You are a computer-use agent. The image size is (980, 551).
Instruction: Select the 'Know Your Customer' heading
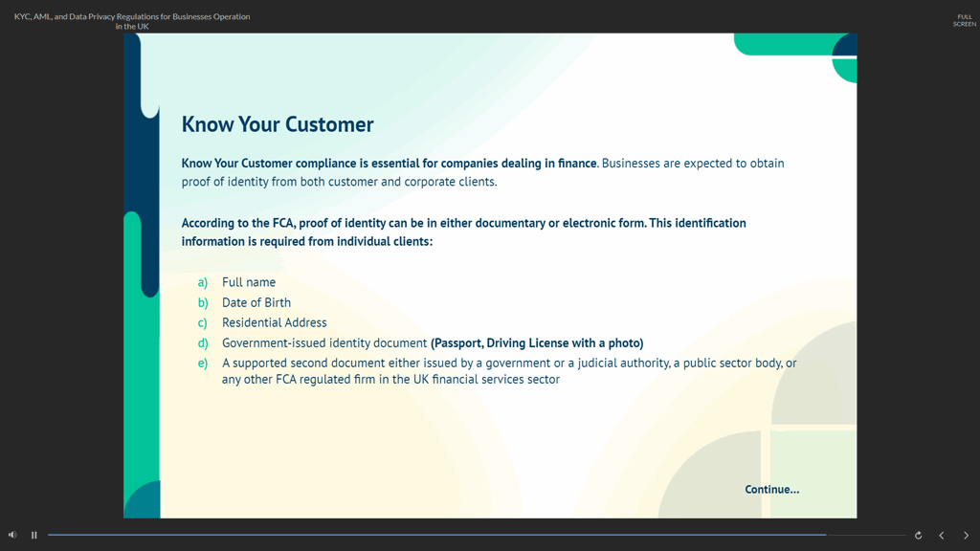pos(278,124)
